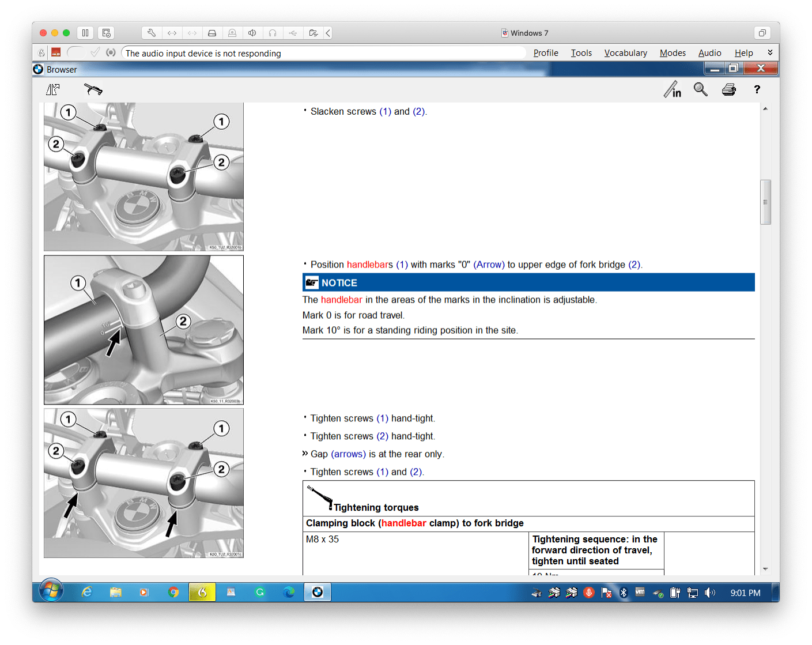Open the Windows Start menu orb
The height and width of the screenshot is (645, 812).
(x=51, y=591)
